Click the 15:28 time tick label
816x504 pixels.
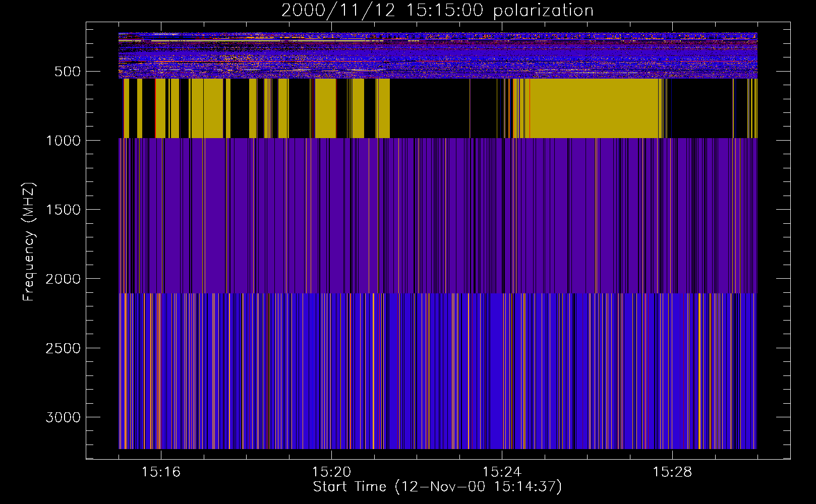(x=672, y=472)
